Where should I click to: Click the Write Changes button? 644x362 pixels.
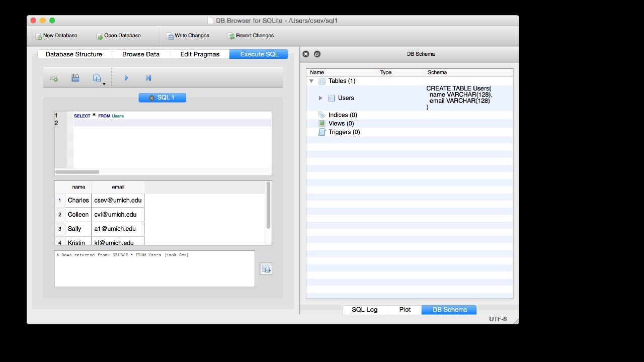coord(188,36)
